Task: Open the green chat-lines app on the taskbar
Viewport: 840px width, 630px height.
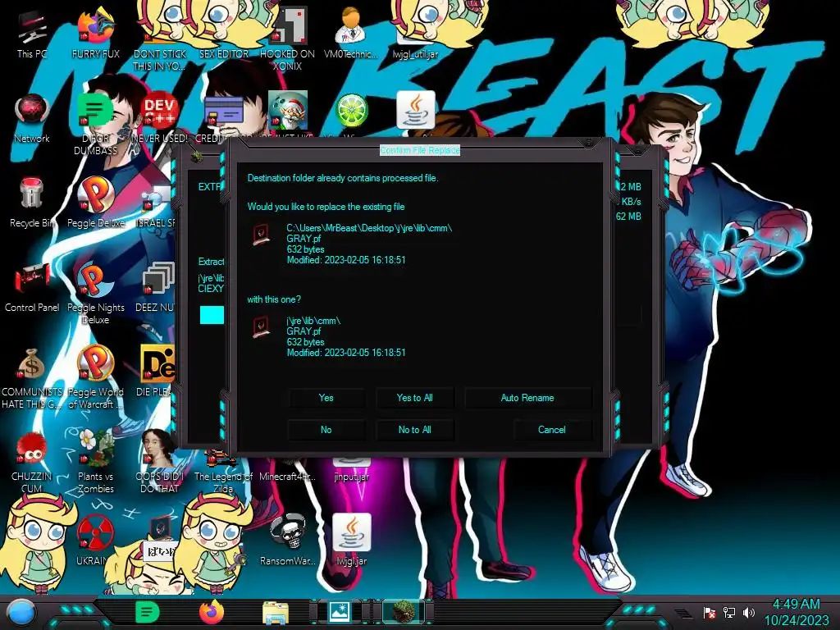Action: coord(148,612)
